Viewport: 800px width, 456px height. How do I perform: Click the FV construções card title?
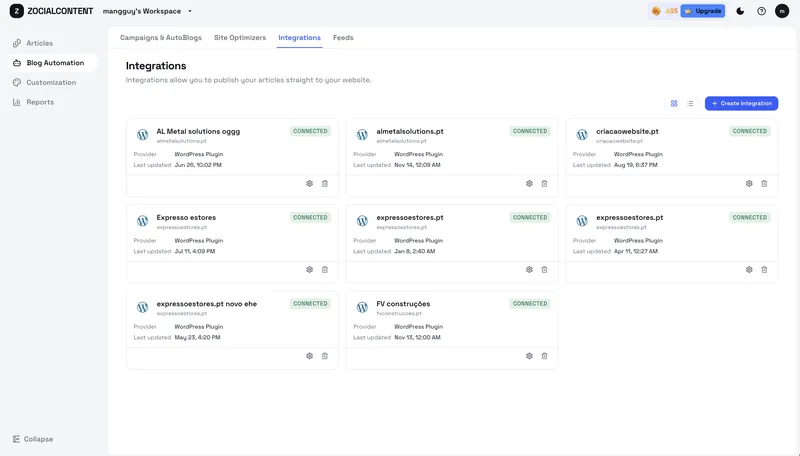pyautogui.click(x=403, y=304)
